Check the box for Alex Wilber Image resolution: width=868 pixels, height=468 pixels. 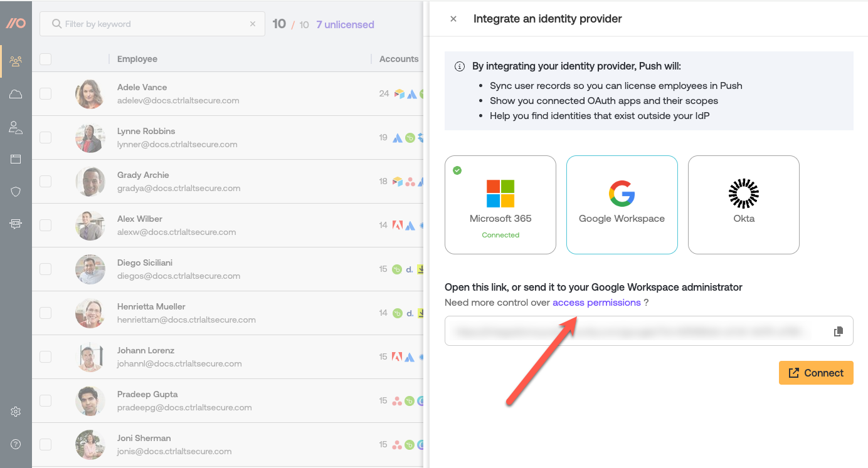coord(45,226)
